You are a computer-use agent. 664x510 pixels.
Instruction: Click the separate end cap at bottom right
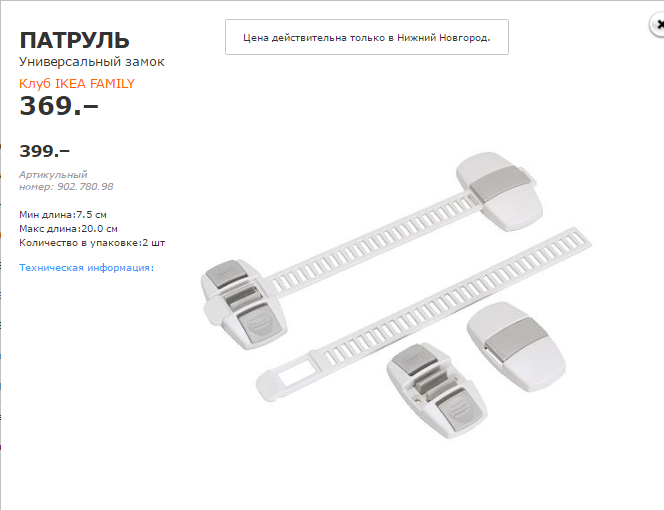point(517,346)
